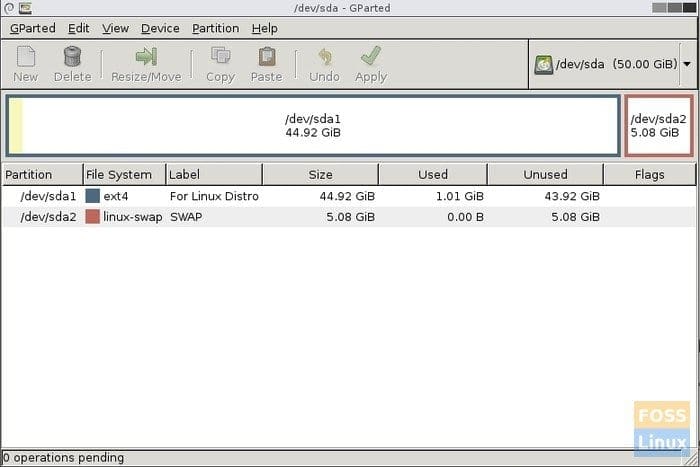The height and width of the screenshot is (467, 700).
Task: Select the /dev/sda1 row in partition list
Action: tap(349, 196)
